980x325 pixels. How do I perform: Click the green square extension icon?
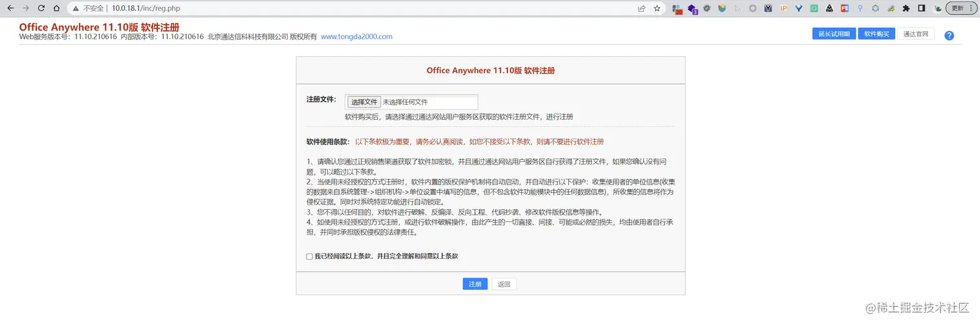pos(814,8)
